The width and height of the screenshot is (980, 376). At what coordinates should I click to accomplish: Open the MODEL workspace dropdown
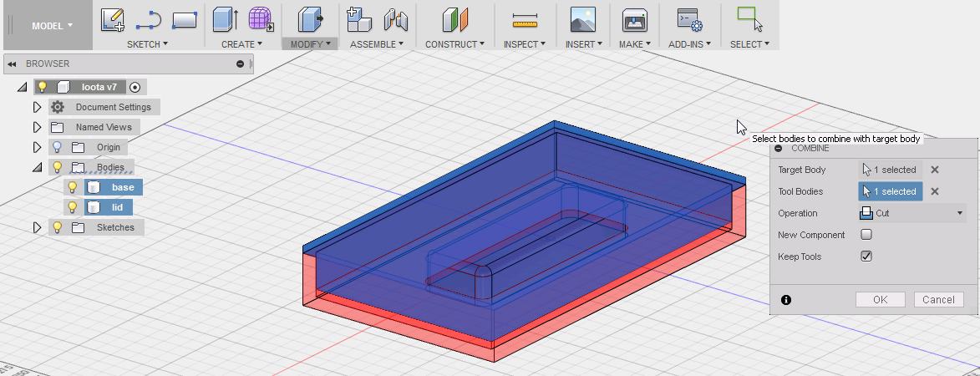pos(53,26)
